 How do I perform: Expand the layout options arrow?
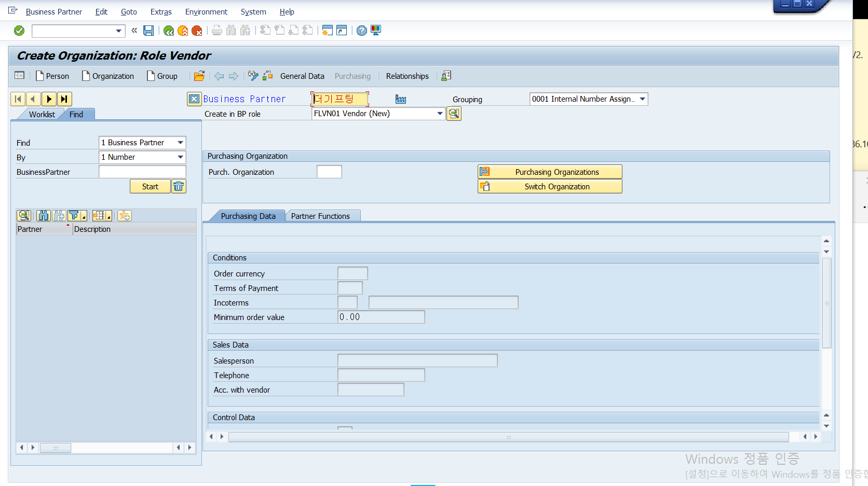(109, 218)
